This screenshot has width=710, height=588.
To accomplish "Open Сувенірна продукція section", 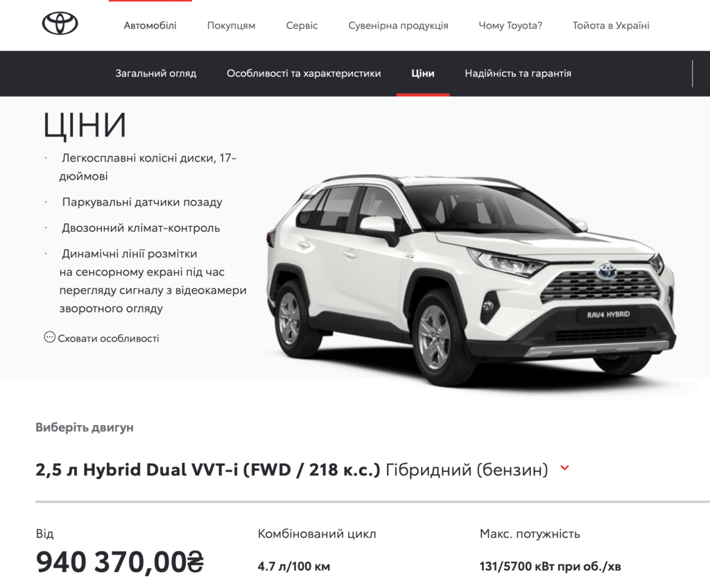I will [398, 26].
